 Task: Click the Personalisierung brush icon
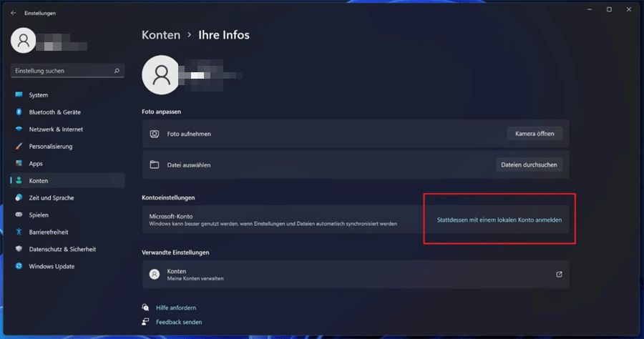[x=19, y=146]
